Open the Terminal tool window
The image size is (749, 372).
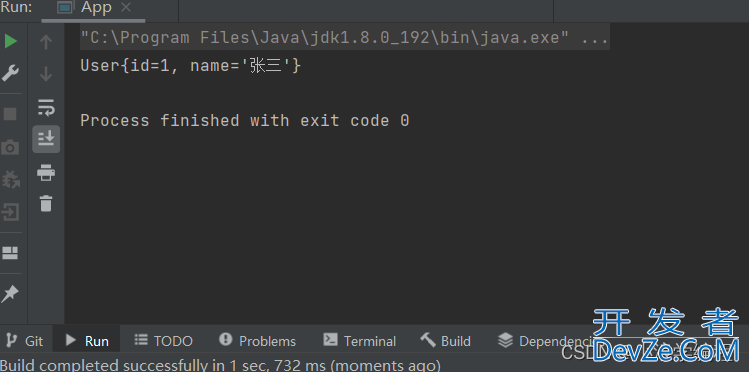[x=360, y=341]
